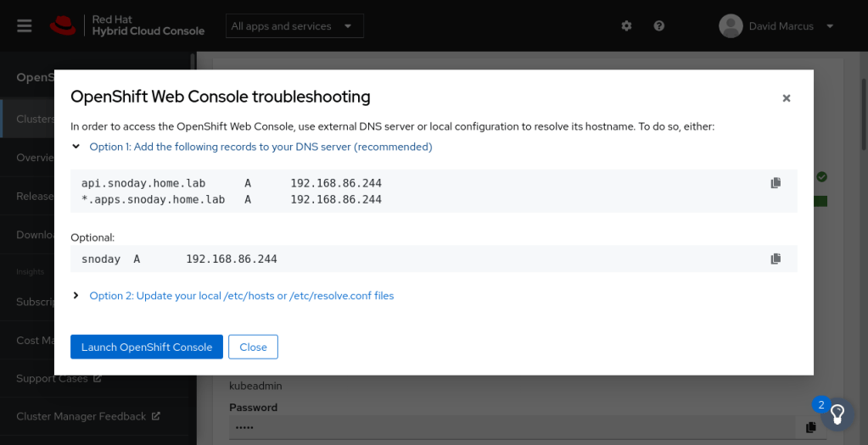Open the help question mark icon
This screenshot has height=445, width=868.
coord(659,26)
